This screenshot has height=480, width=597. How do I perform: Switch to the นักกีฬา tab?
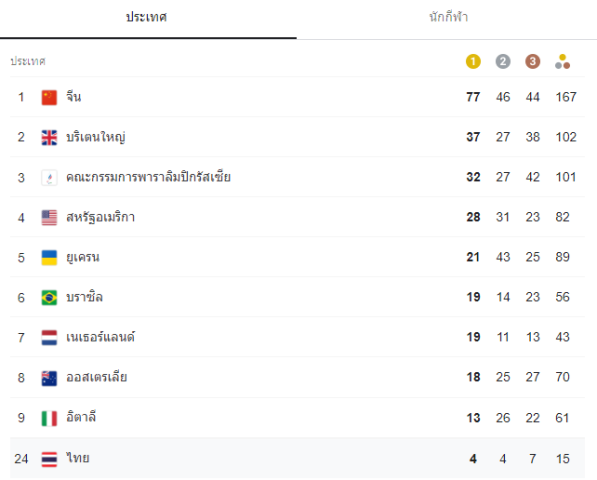click(x=448, y=17)
